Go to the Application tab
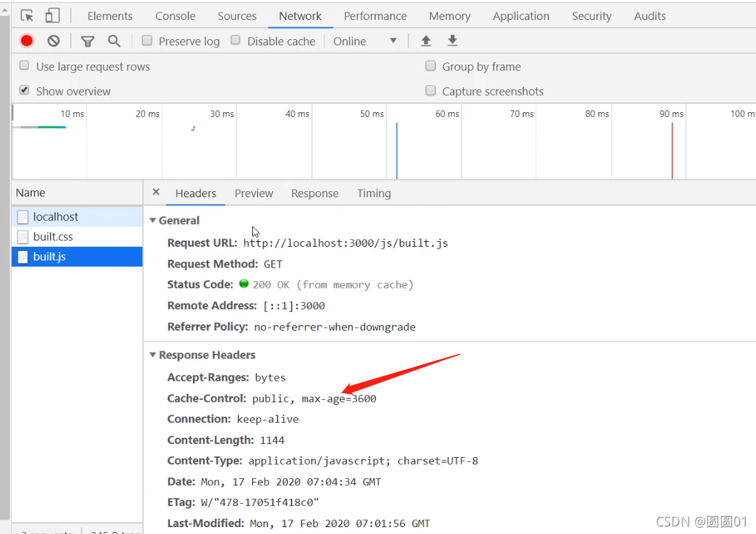 [521, 16]
